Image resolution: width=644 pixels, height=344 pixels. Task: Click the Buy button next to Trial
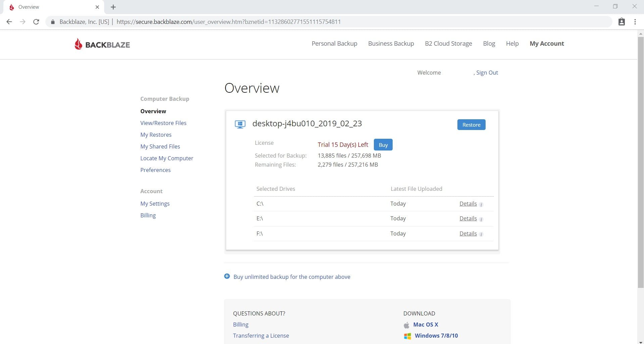[383, 145]
